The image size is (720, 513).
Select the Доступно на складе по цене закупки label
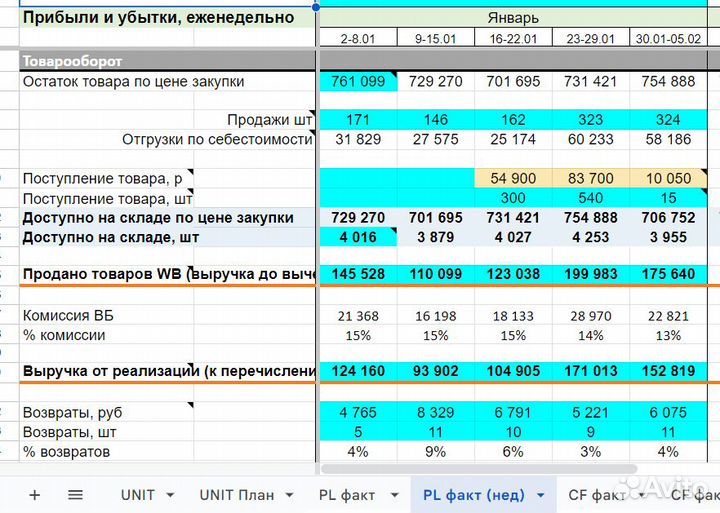point(158,218)
